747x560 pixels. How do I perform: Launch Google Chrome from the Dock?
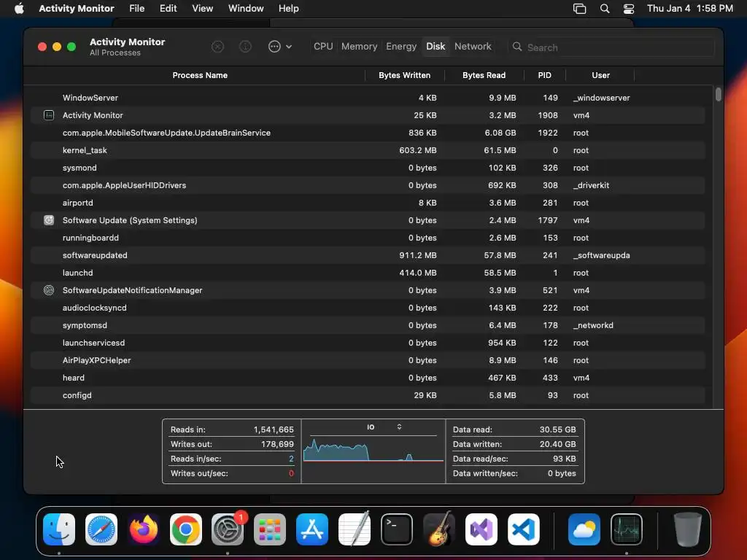click(186, 529)
